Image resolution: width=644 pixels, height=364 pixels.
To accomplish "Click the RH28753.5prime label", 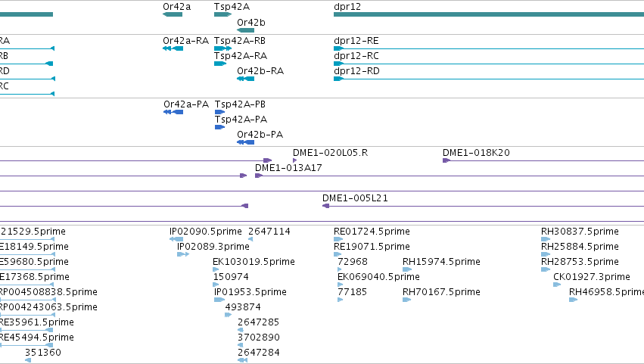I will 580,262.
